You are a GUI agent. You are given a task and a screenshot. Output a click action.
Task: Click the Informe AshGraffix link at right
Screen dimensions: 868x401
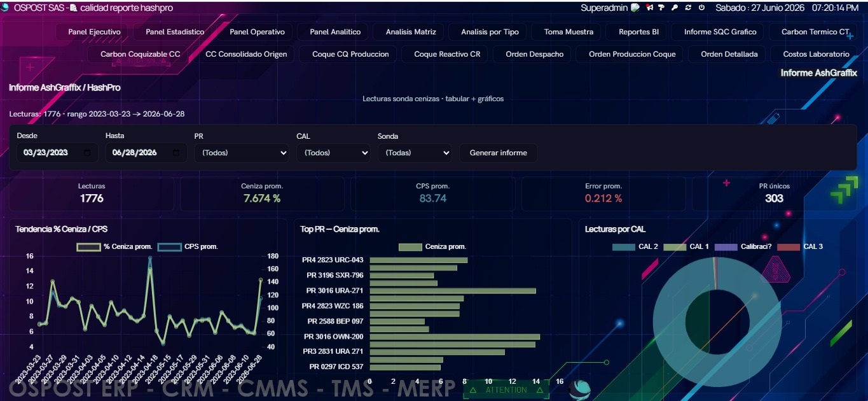818,73
